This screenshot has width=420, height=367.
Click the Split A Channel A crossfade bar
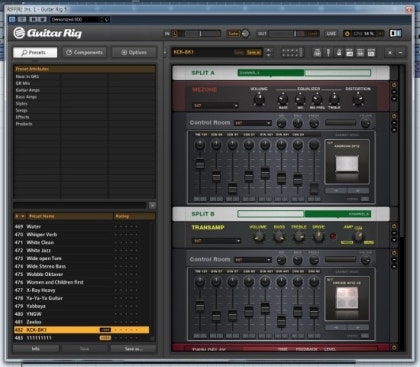[x=304, y=73]
